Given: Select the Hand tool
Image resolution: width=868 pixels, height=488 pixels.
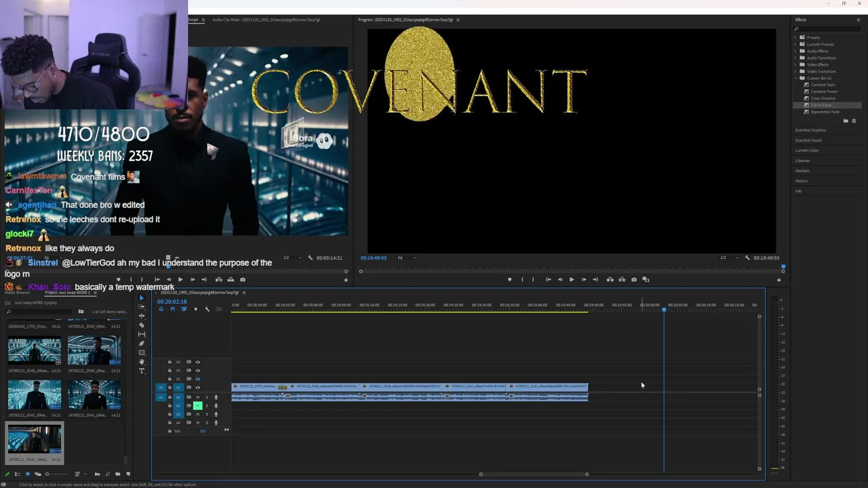Looking at the screenshot, I should click(x=142, y=361).
